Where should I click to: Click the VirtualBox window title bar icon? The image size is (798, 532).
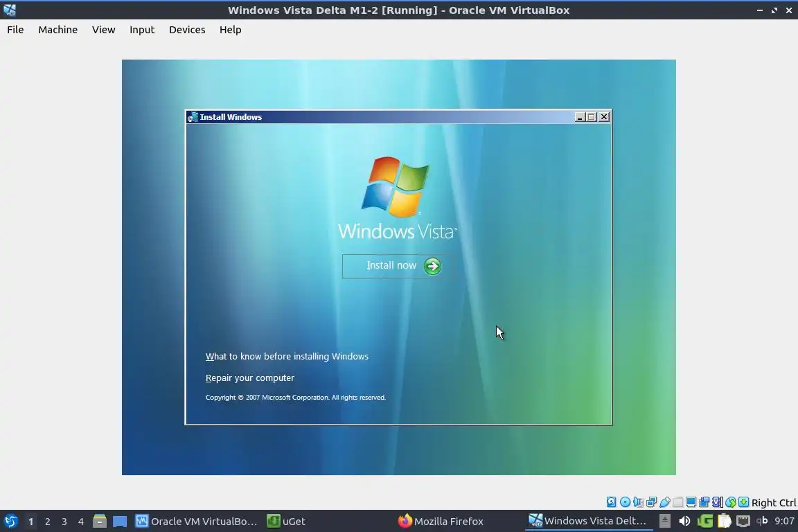9,10
